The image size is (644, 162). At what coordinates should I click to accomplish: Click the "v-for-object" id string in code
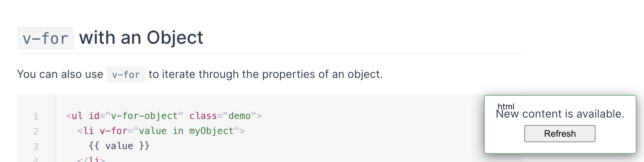pyautogui.click(x=144, y=116)
